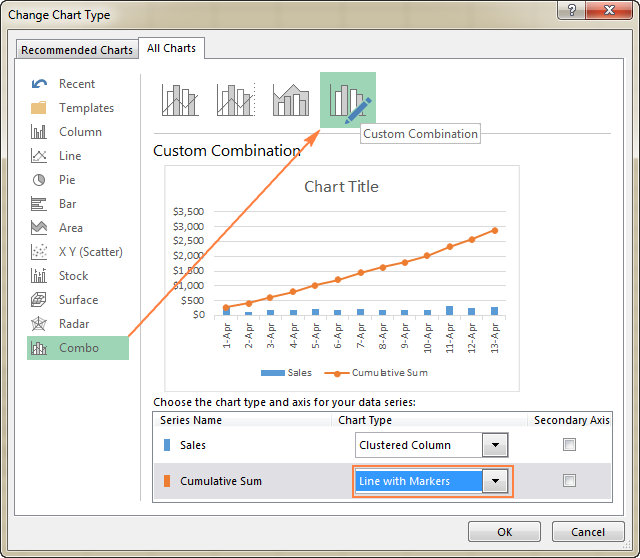640x558 pixels.
Task: Open the X Y (Scatter) chart category
Action: click(90, 252)
